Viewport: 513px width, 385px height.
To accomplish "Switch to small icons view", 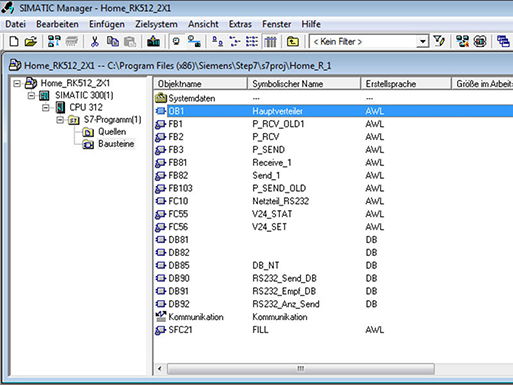I will pyautogui.click(x=235, y=42).
